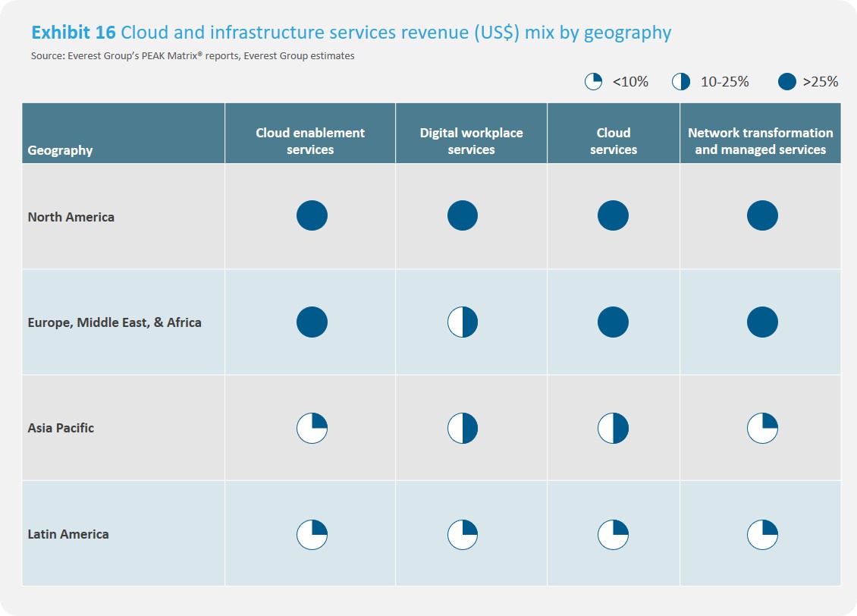Click Europe Cloud services full circle

pos(614,322)
